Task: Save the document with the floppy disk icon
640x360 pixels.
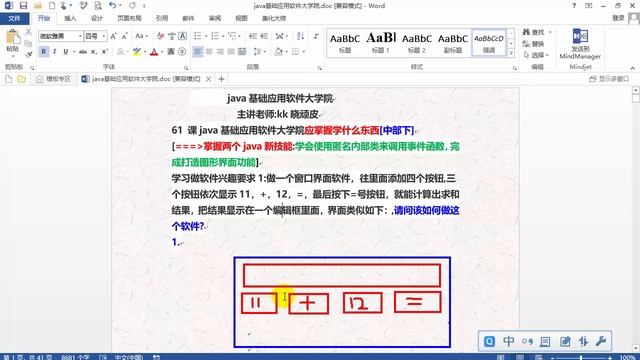Action: point(23,6)
